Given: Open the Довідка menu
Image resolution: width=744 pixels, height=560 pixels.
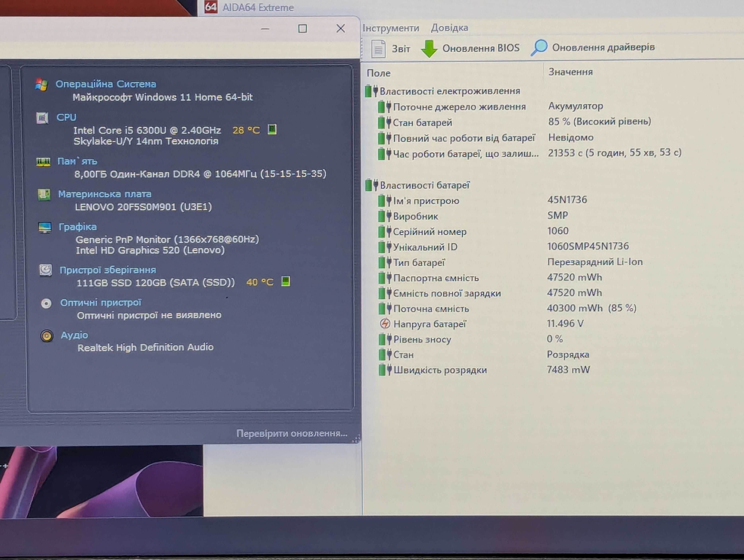Looking at the screenshot, I should 449,28.
